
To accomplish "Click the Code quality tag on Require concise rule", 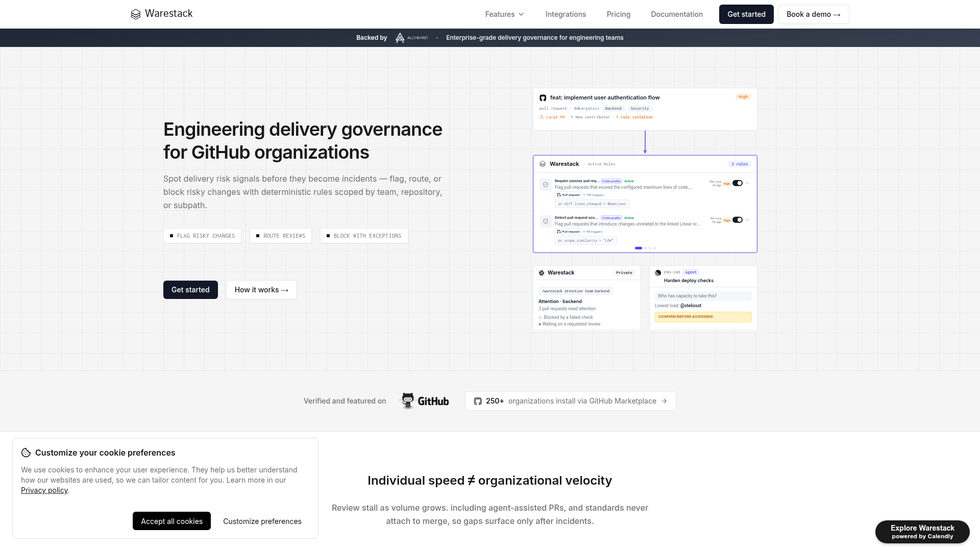I will pyautogui.click(x=611, y=181).
